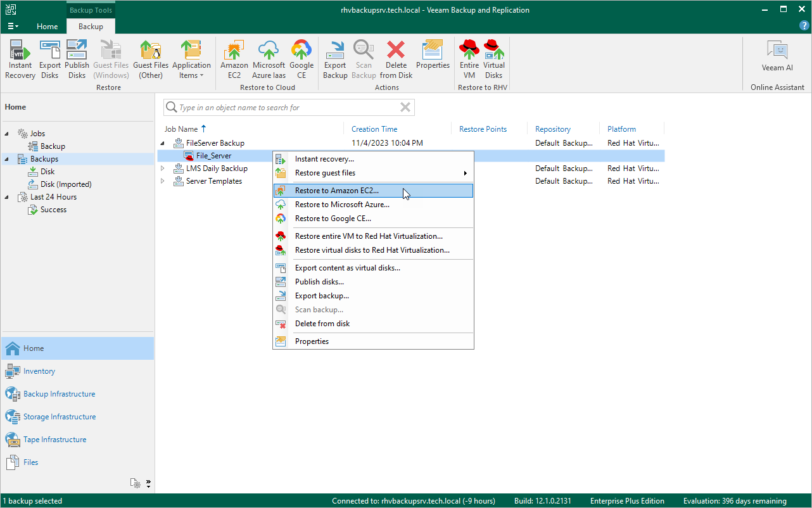Switch to the Backup ribbon tab
Image resolution: width=812 pixels, height=508 pixels.
point(91,27)
